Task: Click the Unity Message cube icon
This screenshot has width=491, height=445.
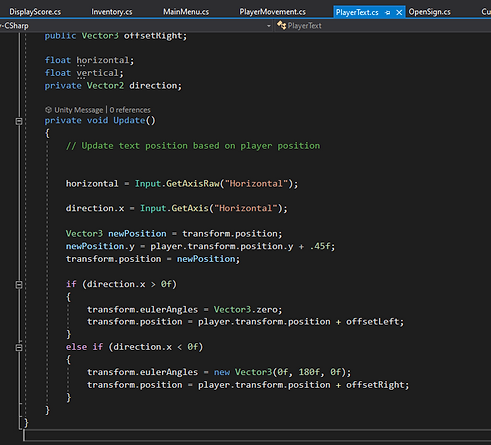Action: pos(48,110)
